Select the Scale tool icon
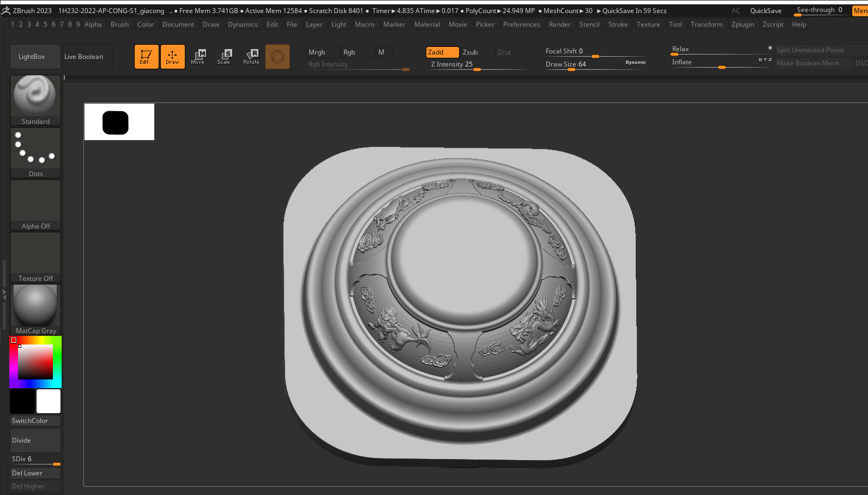Image resolution: width=868 pixels, height=495 pixels. point(224,57)
